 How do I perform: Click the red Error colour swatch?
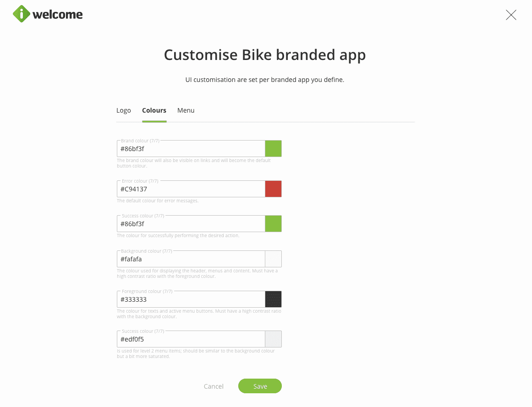[x=274, y=189]
